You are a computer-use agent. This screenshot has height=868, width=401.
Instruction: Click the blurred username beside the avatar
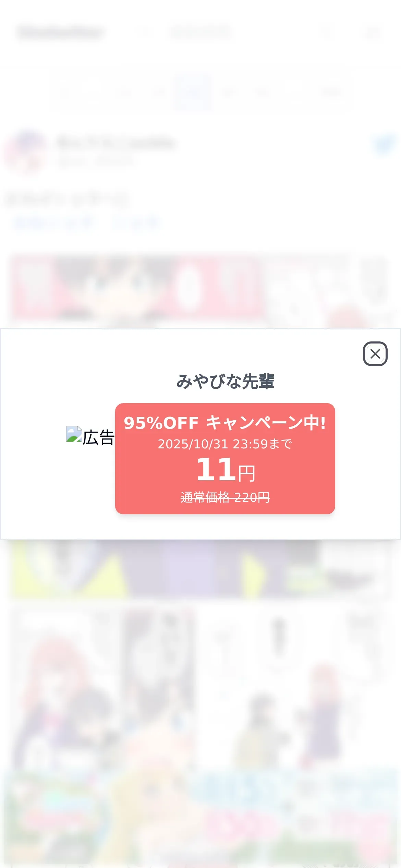117,143
